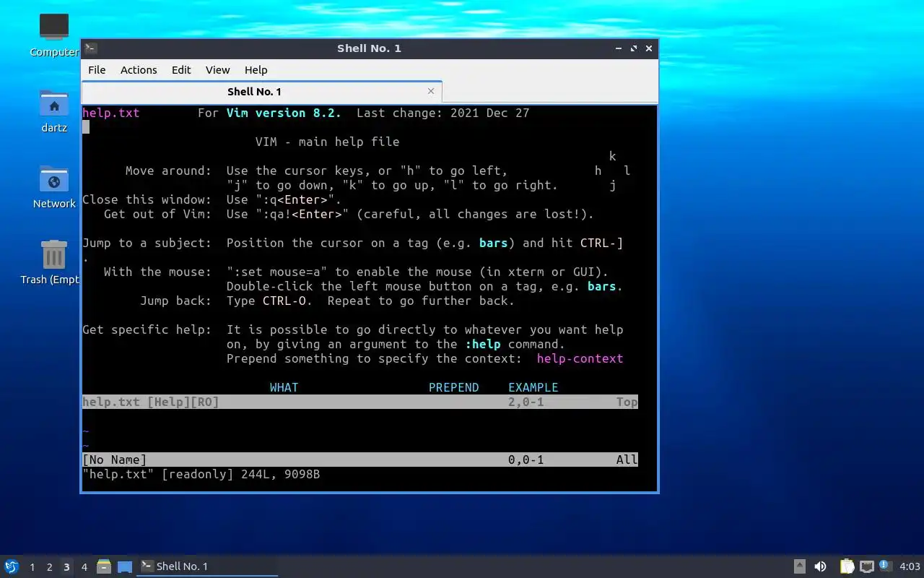Open the Help menu
The height and width of the screenshot is (578, 924).
pyautogui.click(x=256, y=70)
